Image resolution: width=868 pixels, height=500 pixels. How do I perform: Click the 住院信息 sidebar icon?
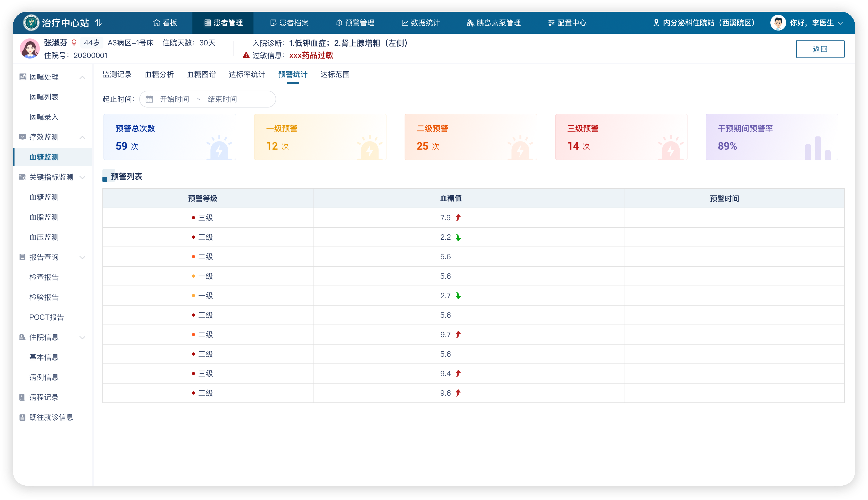click(23, 337)
